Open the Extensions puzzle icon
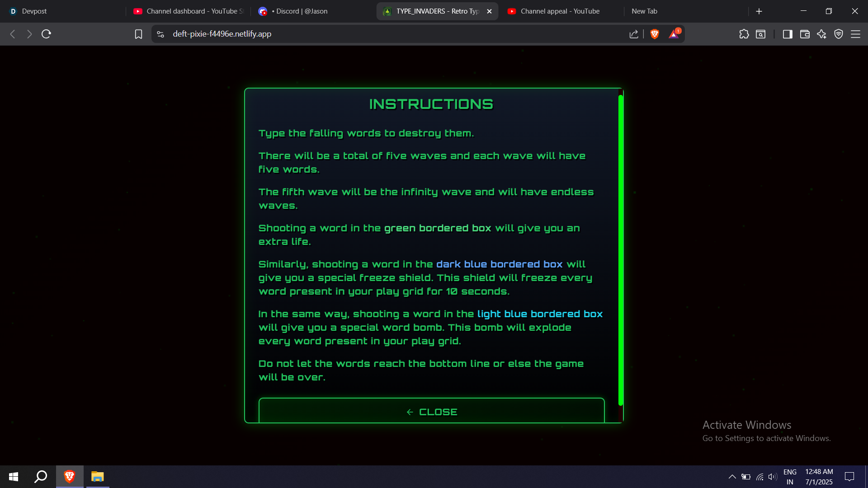868x488 pixels. 744,34
